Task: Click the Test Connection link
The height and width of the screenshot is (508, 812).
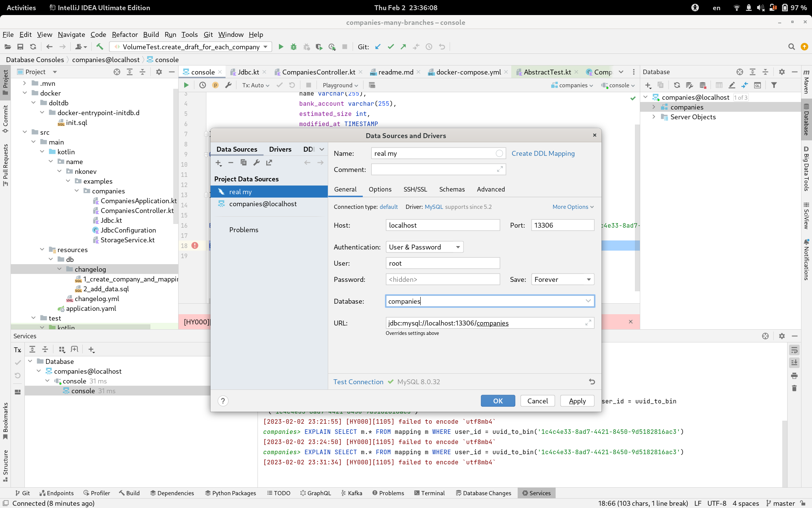Action: click(358, 382)
